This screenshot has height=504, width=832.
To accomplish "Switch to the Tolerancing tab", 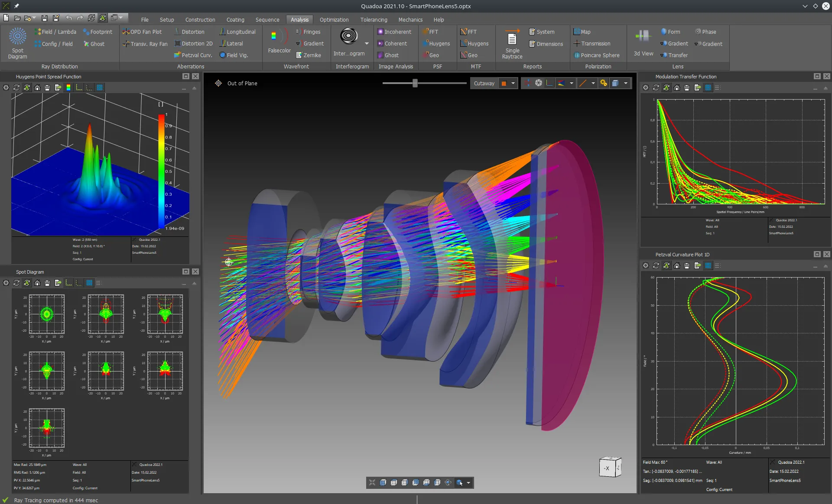I will (374, 19).
